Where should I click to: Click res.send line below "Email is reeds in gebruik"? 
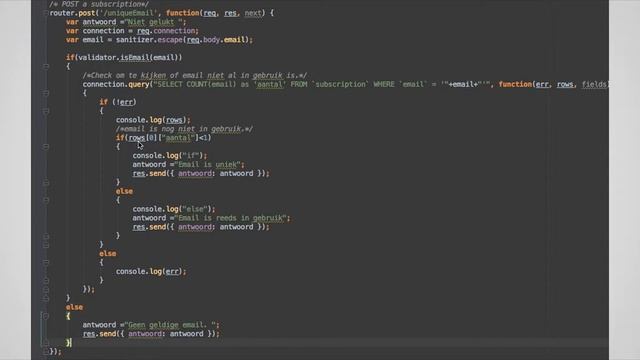201,227
